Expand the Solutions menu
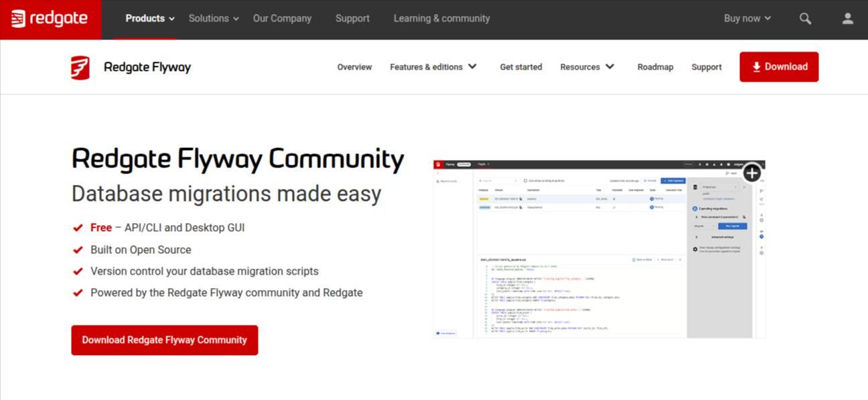Image resolution: width=868 pixels, height=400 pixels. point(214,19)
